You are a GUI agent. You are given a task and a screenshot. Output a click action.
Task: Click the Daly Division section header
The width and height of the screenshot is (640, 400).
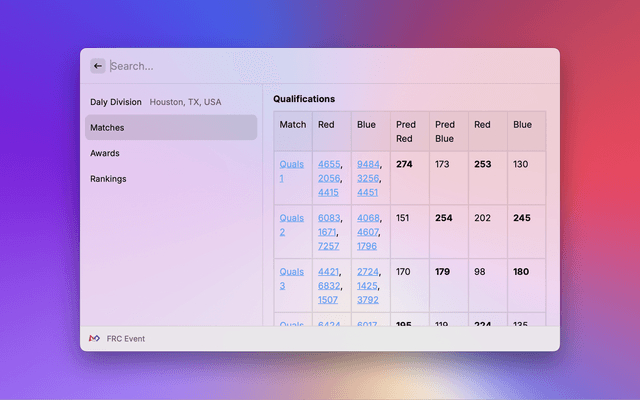(x=116, y=102)
